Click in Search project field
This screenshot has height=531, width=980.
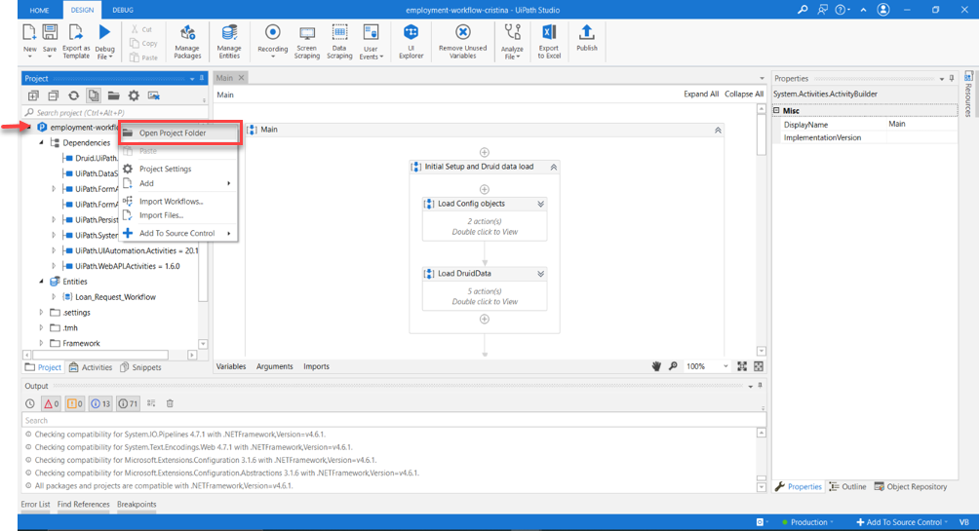click(x=114, y=113)
